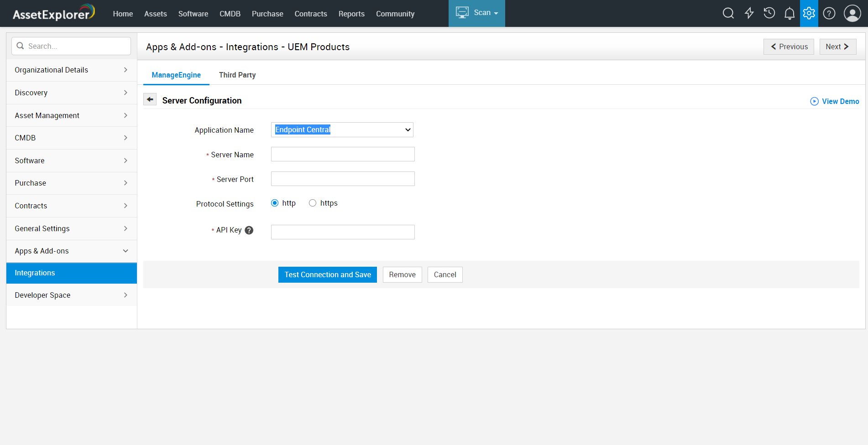Viewport: 868px width, 445px height.
Task: Focus the Server Port field
Action: [x=343, y=179]
